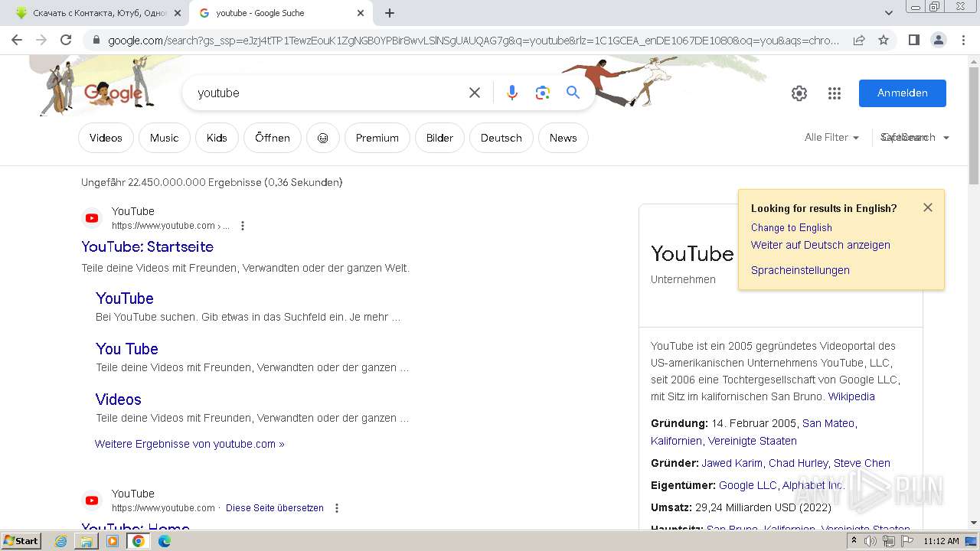Click Weiter auf Deutsch anzeigen

(x=821, y=245)
